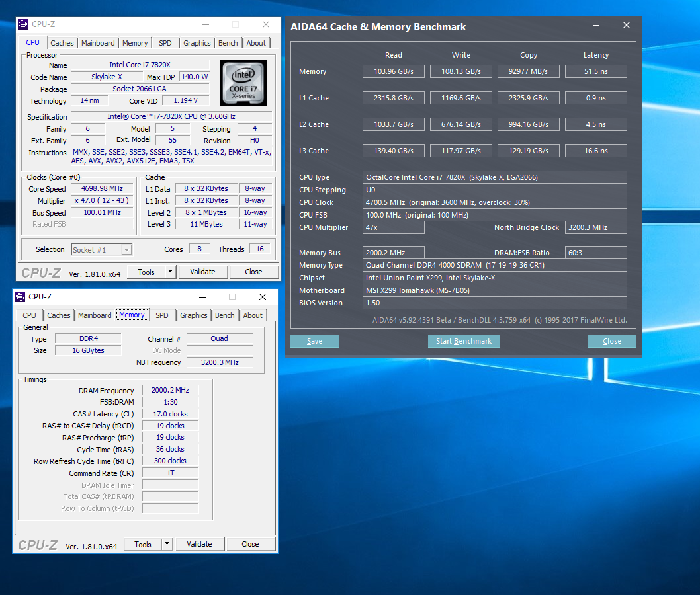Click L3 Cache Latency value 16.6 ns
Screen dimensions: 700x595
[x=596, y=151]
